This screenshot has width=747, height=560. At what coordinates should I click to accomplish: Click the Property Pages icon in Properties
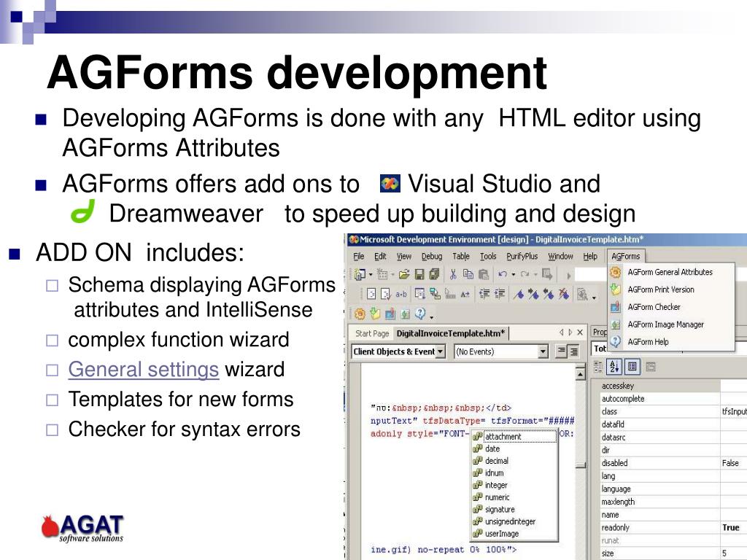click(x=650, y=366)
